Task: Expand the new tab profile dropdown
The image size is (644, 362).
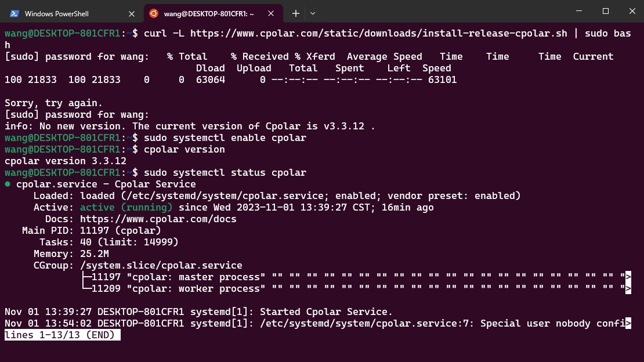Action: pyautogui.click(x=313, y=13)
